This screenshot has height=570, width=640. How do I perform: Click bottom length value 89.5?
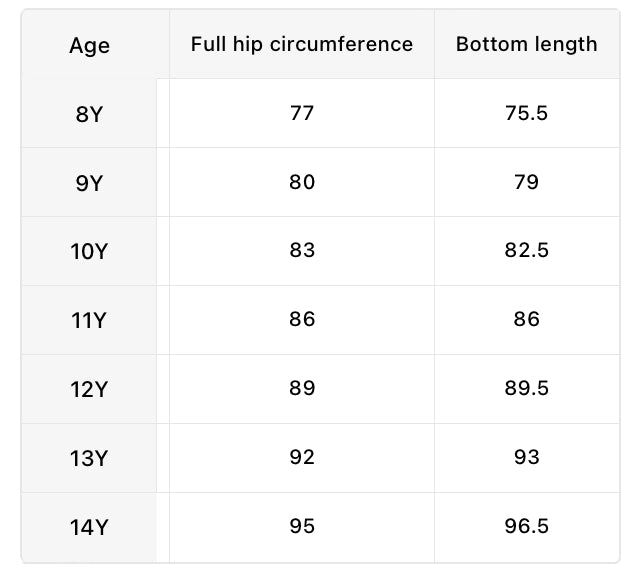tap(526, 389)
